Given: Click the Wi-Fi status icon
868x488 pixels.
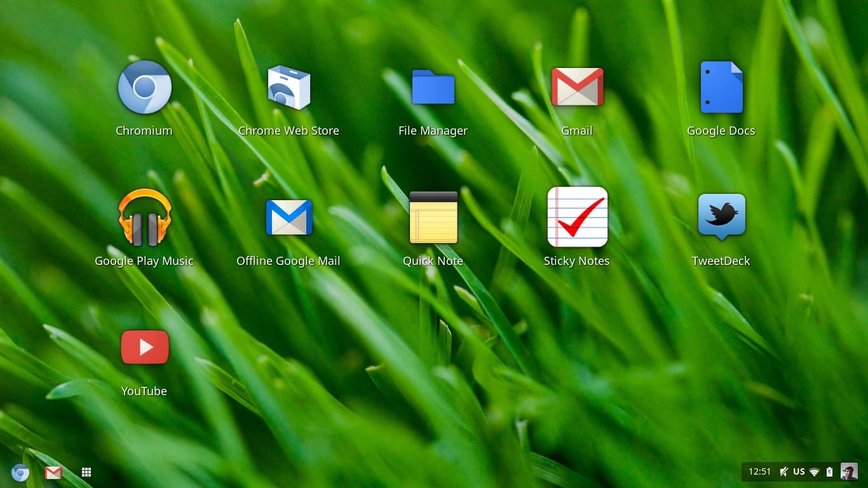Looking at the screenshot, I should pyautogui.click(x=815, y=472).
